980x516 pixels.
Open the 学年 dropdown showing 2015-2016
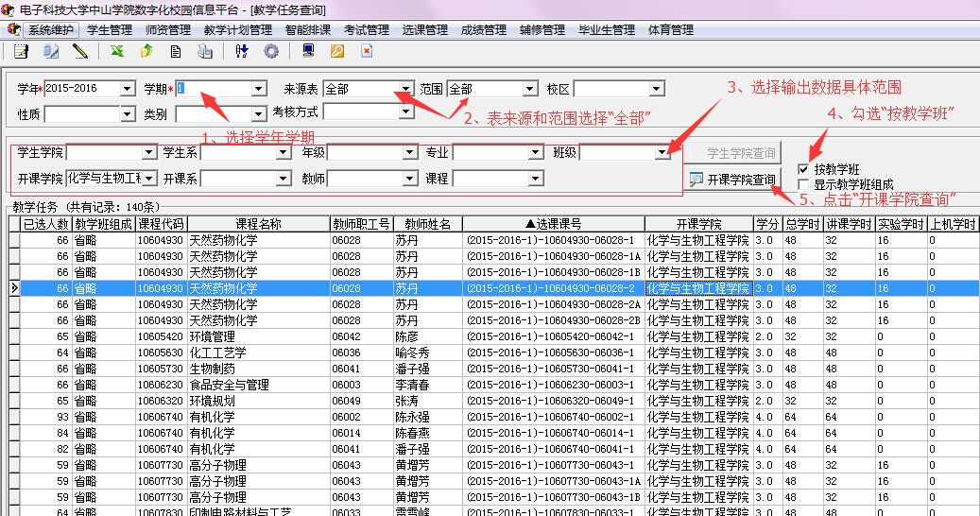128,89
